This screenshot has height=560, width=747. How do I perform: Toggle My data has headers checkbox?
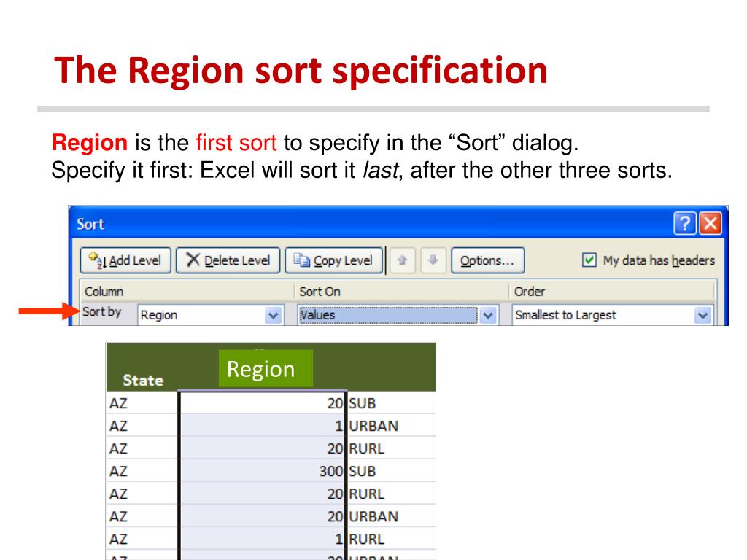pos(589,260)
